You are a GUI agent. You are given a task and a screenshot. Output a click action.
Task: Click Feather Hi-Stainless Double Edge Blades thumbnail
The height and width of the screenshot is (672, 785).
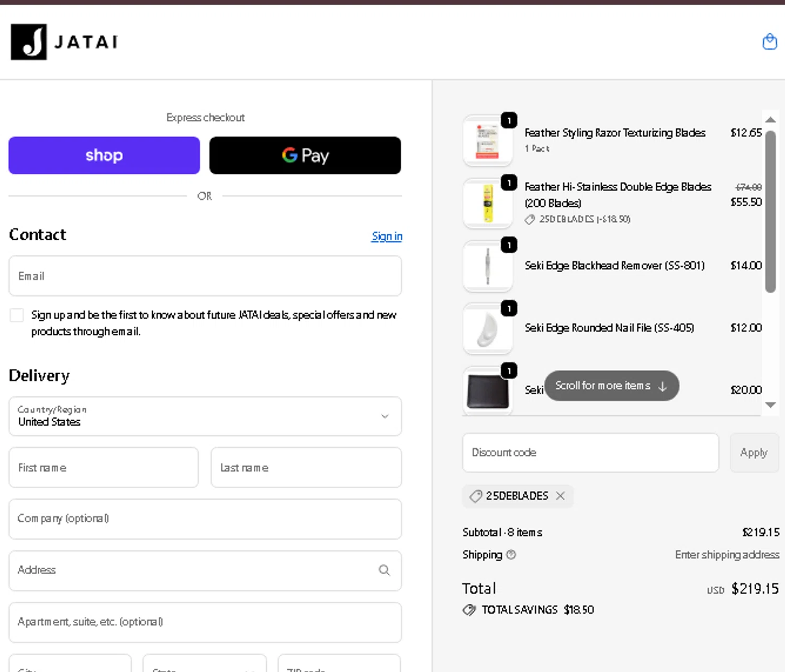[x=488, y=204]
